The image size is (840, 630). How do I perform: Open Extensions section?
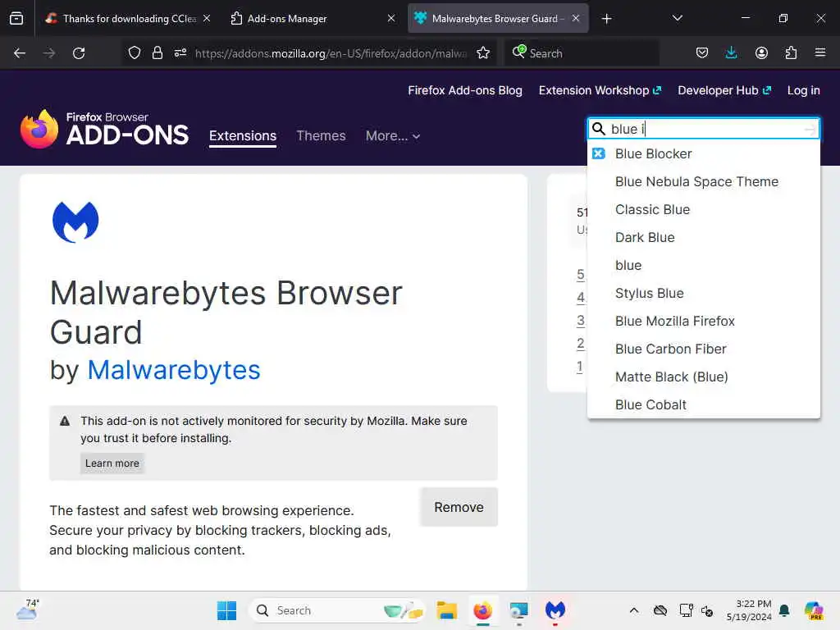243,136
